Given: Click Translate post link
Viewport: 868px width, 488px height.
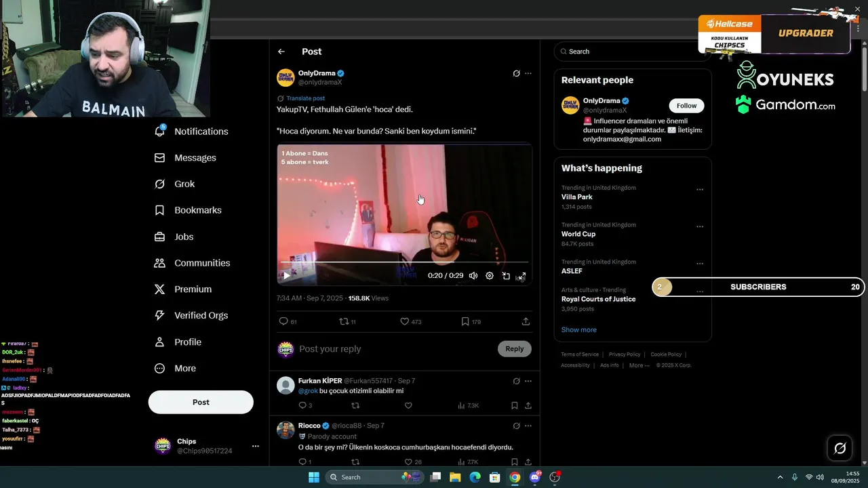Looking at the screenshot, I should coord(305,98).
